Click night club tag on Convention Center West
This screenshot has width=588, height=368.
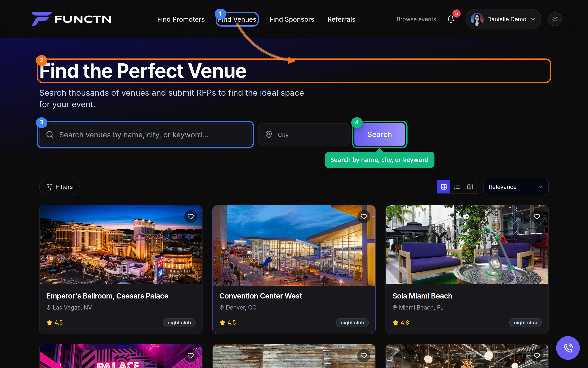pos(352,322)
